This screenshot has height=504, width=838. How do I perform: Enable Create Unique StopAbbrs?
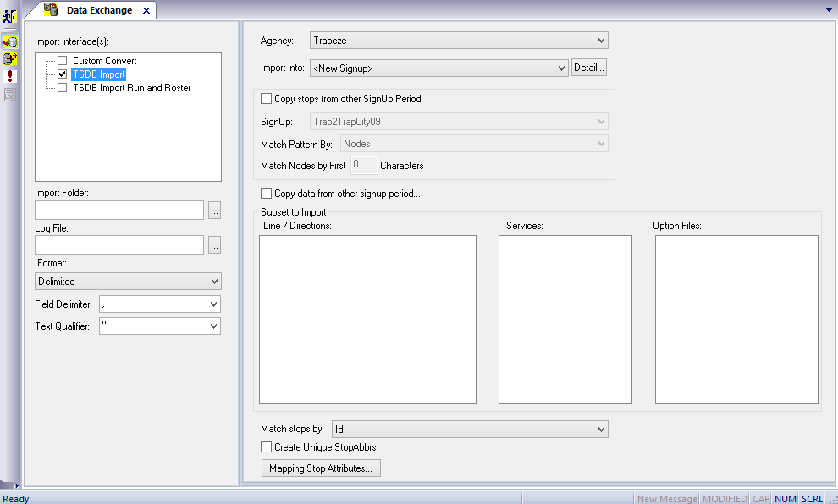point(266,447)
